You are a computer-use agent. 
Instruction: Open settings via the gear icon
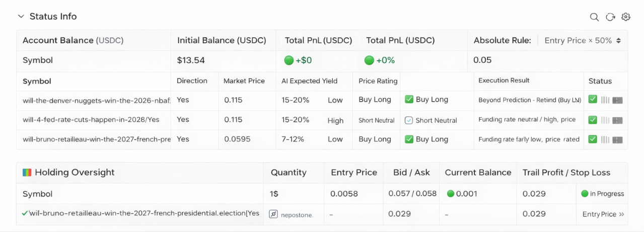click(626, 17)
